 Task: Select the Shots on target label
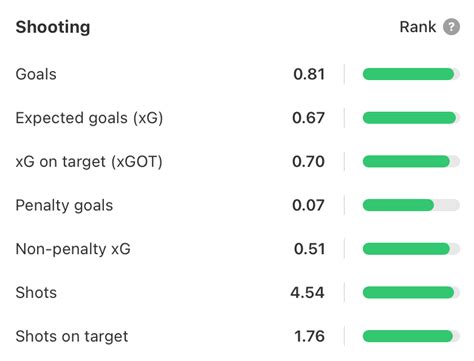[72, 336]
